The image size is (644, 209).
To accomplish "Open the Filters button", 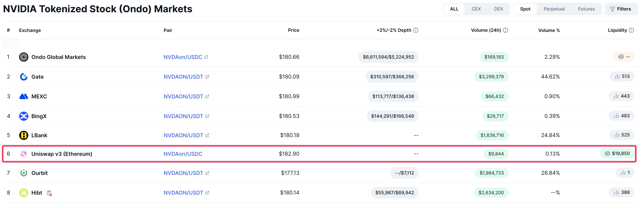I will point(620,9).
